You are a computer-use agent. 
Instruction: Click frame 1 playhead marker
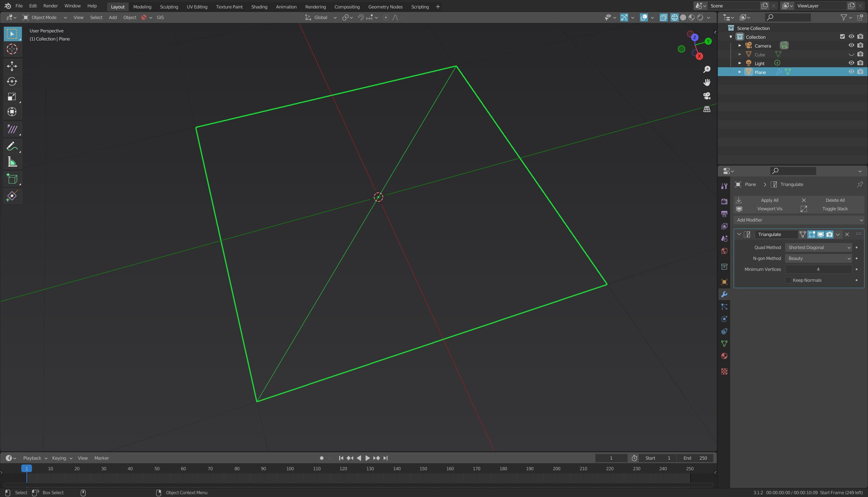(x=26, y=468)
